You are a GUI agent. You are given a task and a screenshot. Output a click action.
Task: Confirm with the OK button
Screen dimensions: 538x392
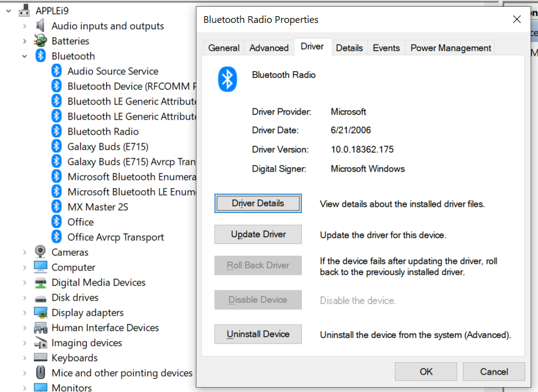(x=426, y=372)
